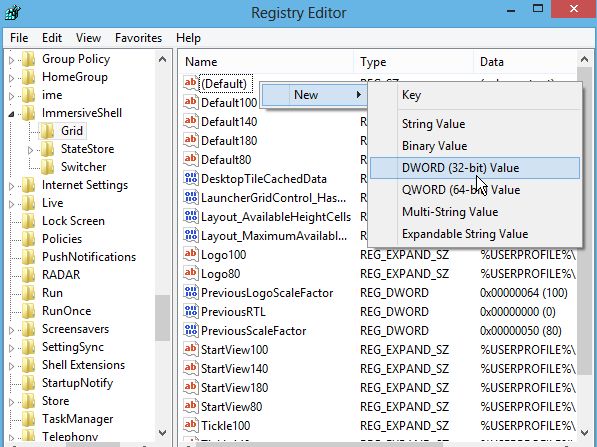Click the Grid folder icon
The height and width of the screenshot is (447, 597).
click(48, 131)
